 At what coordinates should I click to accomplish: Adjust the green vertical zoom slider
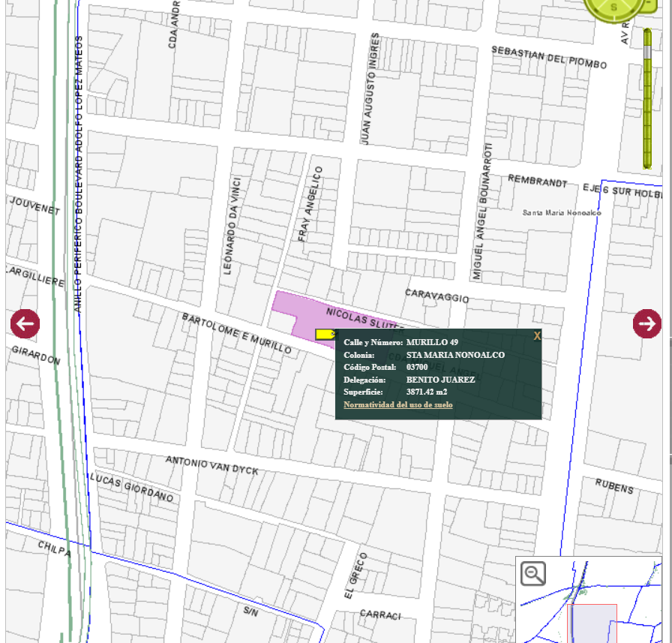[x=647, y=98]
